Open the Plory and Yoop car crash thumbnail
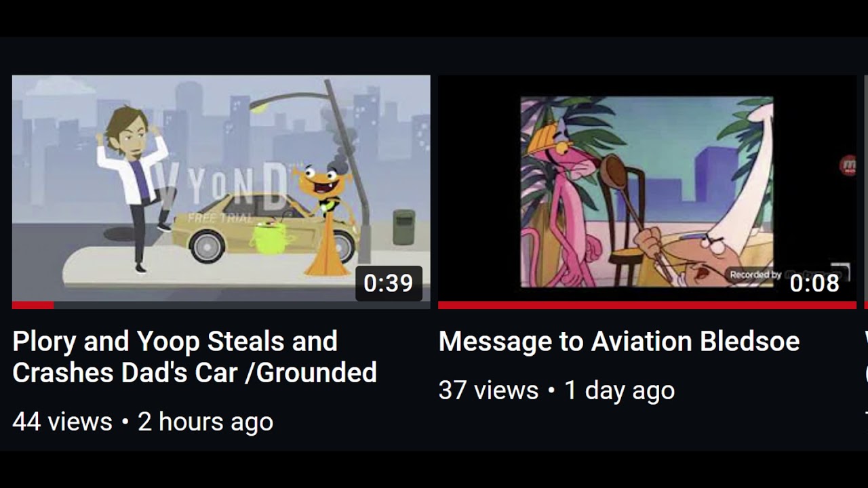 [x=221, y=188]
